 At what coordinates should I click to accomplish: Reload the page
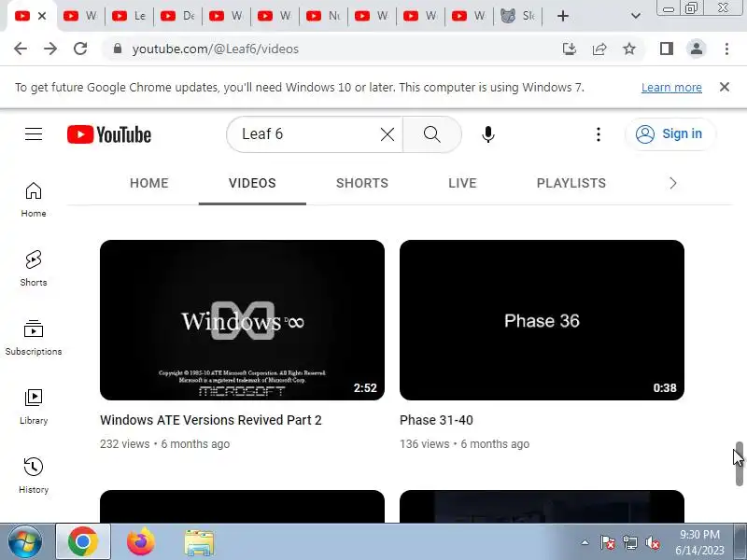80,49
